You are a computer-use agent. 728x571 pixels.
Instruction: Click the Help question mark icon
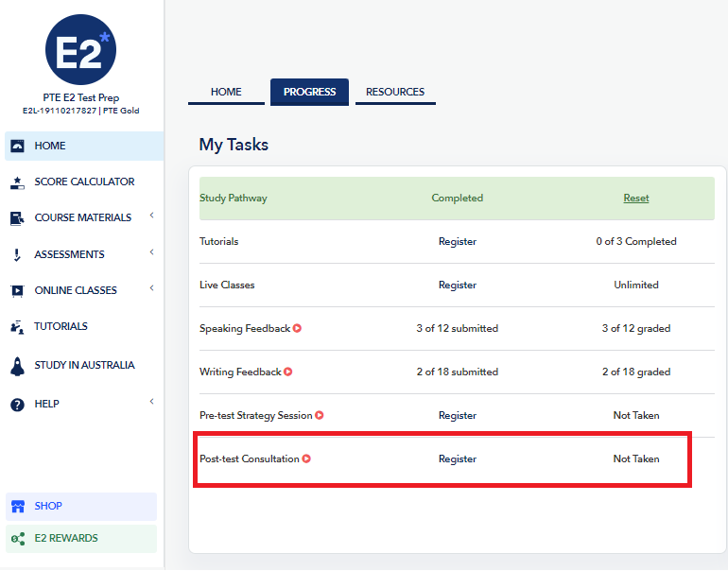tap(16, 405)
